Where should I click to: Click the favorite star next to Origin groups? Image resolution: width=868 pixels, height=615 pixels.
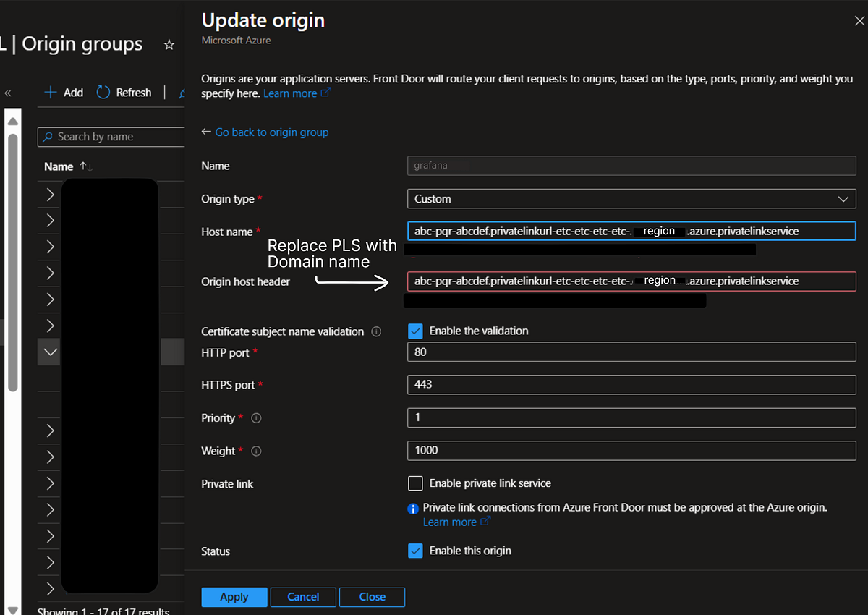[169, 44]
